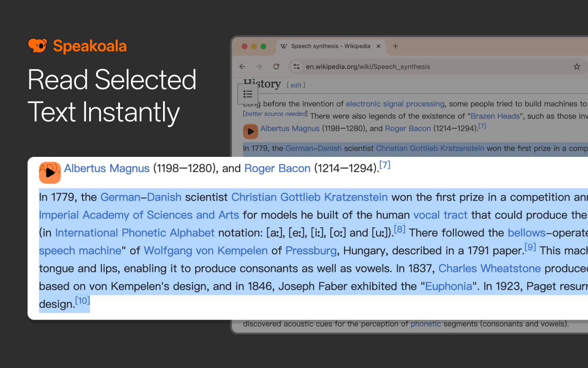588x368 pixels.
Task: Click the inline play icon beside Albertus Magnus
Action: [50, 172]
